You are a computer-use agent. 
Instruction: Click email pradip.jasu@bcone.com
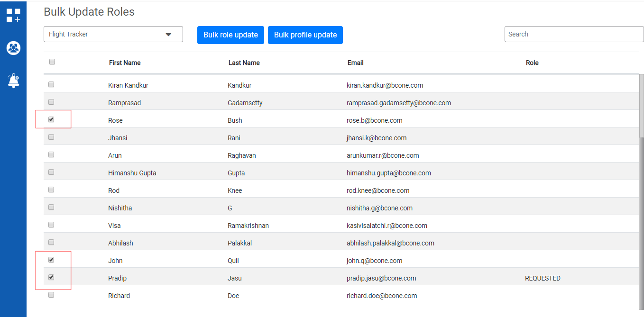click(381, 278)
